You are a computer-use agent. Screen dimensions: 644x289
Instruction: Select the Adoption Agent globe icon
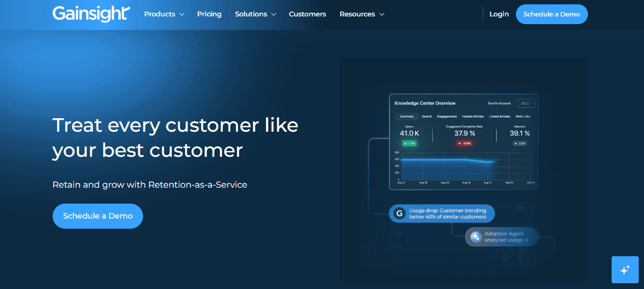tap(475, 236)
